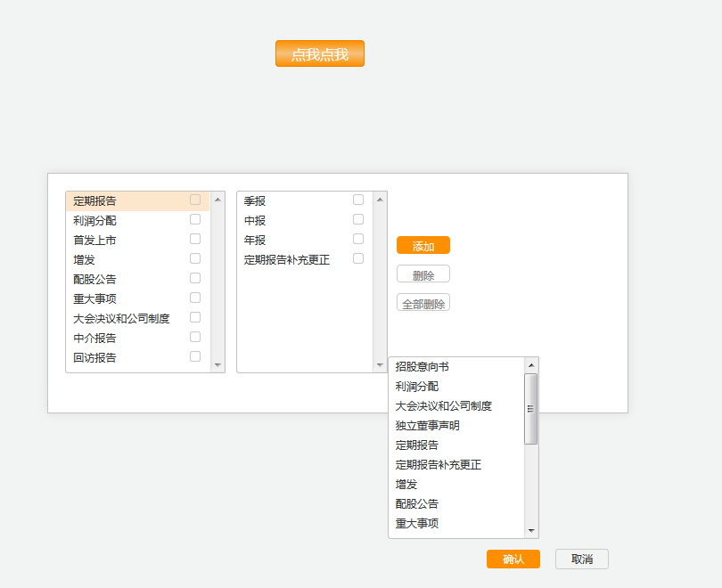Enable the 季报 checkbox
The image size is (722, 588).
[x=358, y=200]
